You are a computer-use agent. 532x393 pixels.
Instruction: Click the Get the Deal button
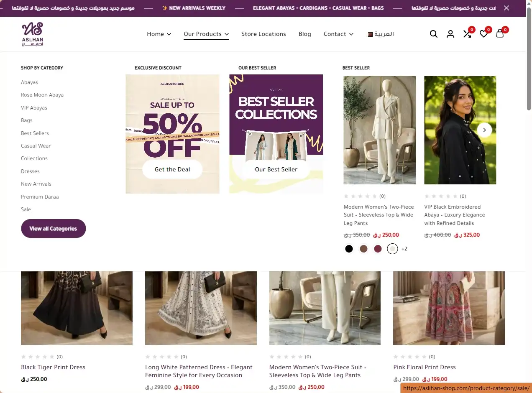[172, 169]
